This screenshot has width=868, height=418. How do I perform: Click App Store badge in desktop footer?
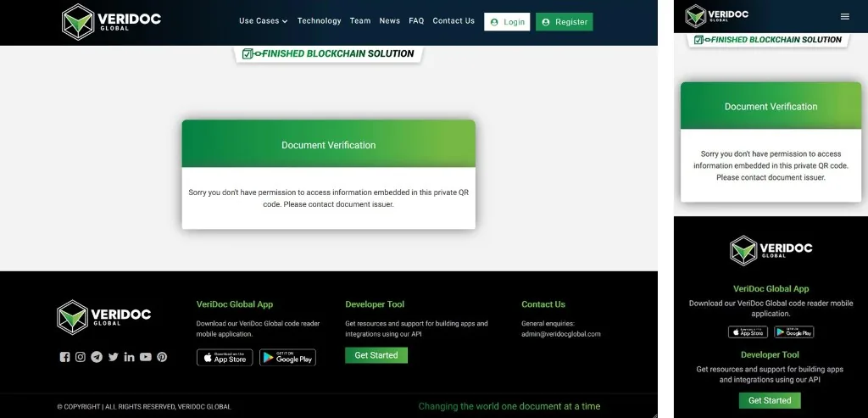point(225,358)
